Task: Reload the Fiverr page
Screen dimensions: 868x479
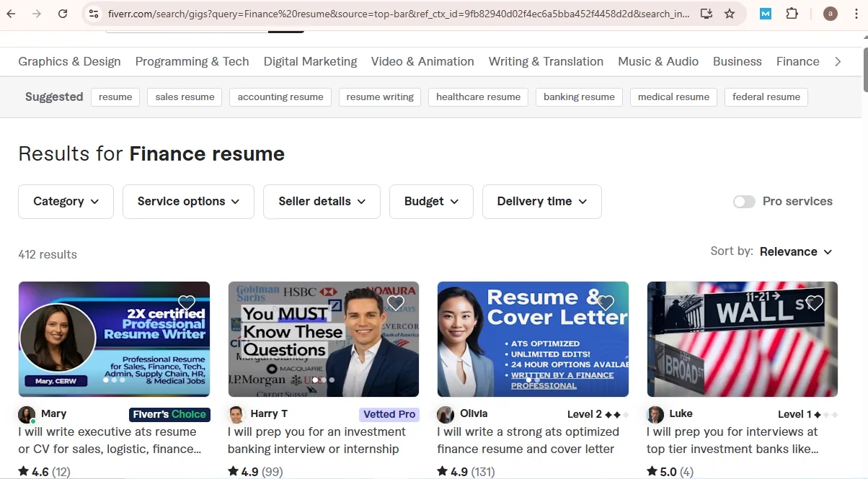Action: pos(63,14)
